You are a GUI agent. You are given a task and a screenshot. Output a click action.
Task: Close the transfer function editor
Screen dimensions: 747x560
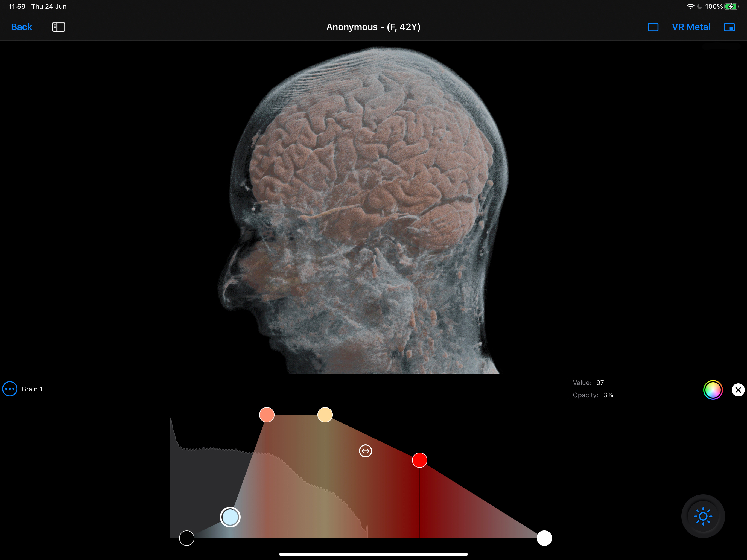[x=738, y=390]
